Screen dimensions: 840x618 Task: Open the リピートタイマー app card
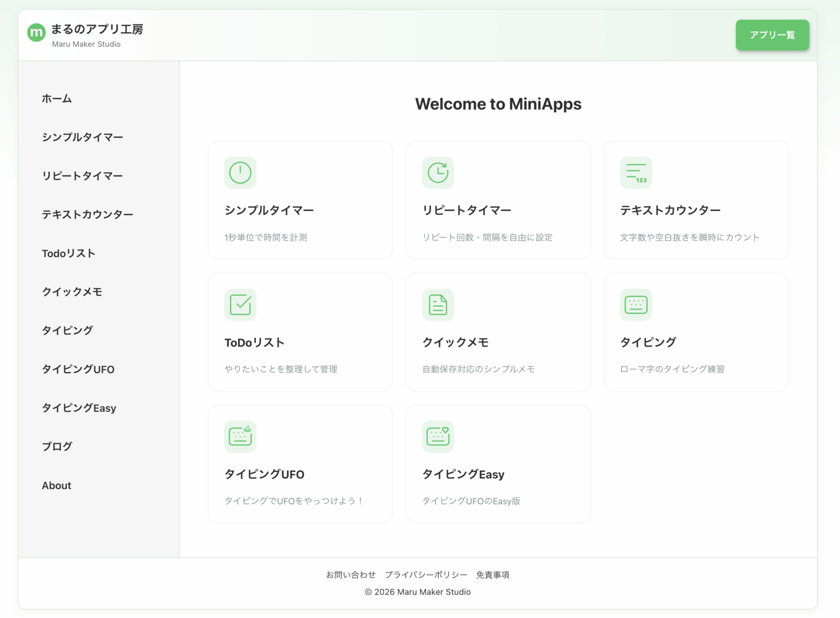[x=498, y=200]
